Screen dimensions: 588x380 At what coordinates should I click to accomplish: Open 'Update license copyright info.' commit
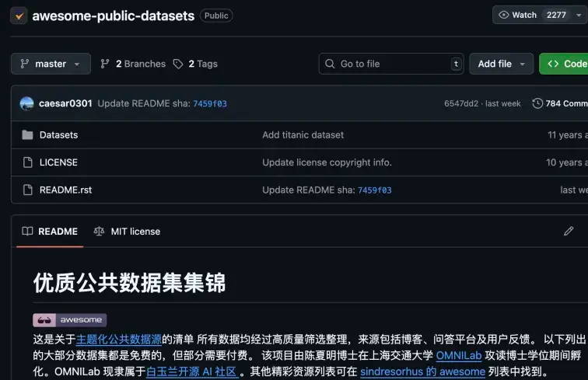[327, 162]
